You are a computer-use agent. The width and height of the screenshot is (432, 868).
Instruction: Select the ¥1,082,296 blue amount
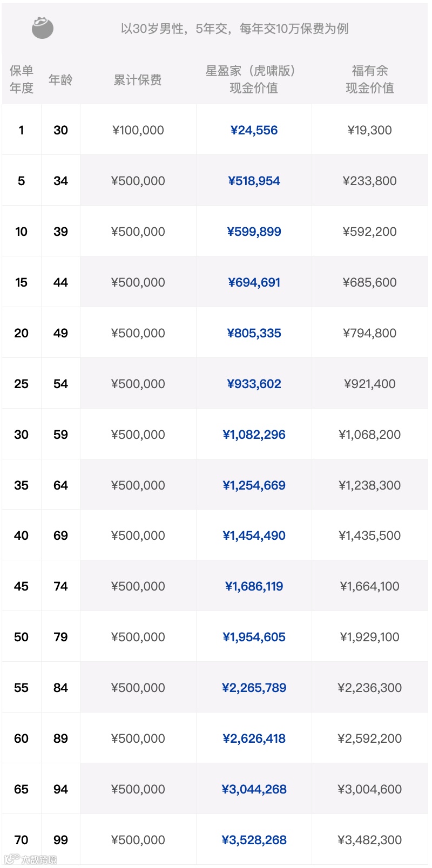tap(254, 435)
